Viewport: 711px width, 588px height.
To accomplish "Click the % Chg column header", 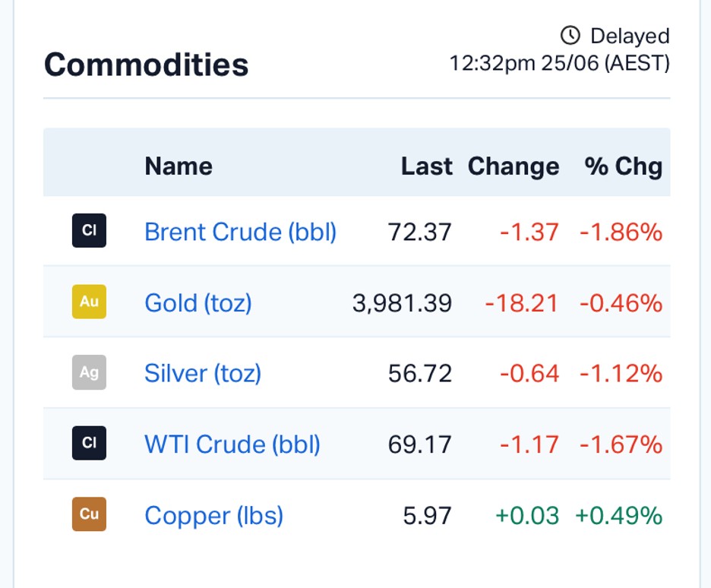I will pyautogui.click(x=624, y=166).
